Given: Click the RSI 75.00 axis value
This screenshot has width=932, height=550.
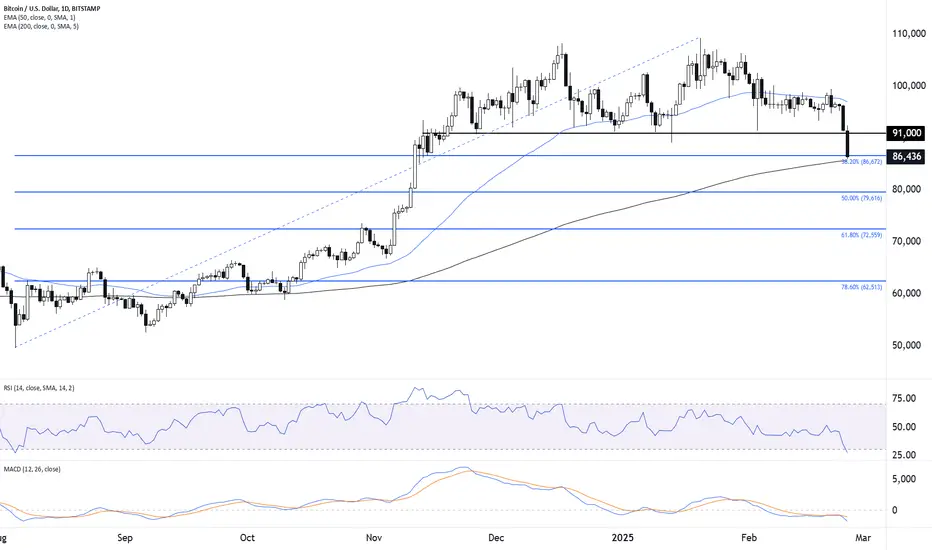Looking at the screenshot, I should click(x=904, y=398).
